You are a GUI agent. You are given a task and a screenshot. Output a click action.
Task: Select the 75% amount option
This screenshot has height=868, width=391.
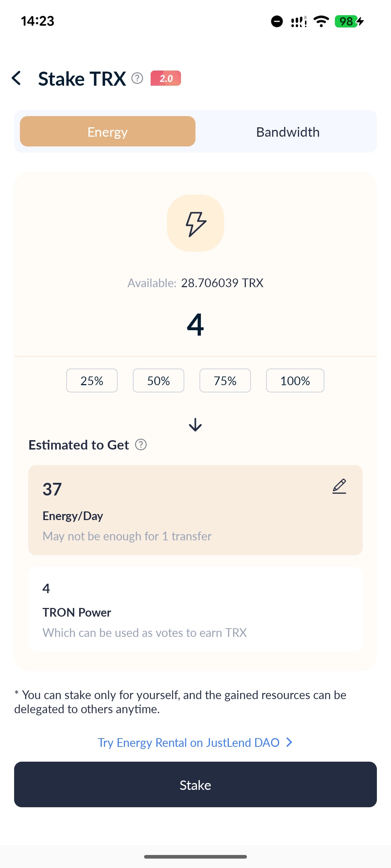click(225, 380)
